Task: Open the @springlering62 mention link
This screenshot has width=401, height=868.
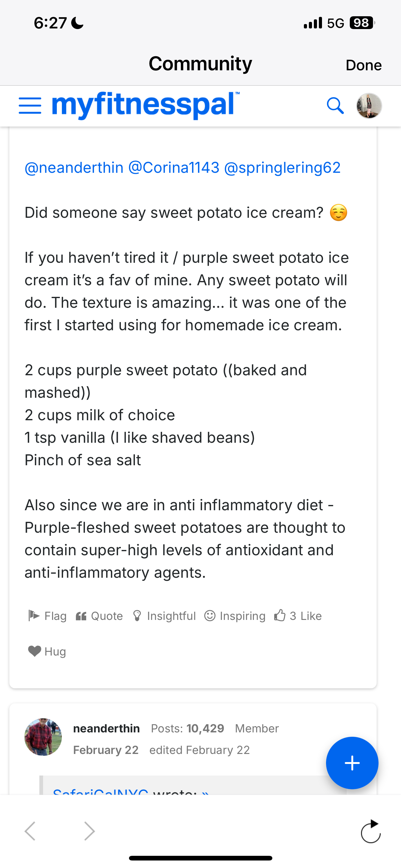Action: tap(282, 168)
